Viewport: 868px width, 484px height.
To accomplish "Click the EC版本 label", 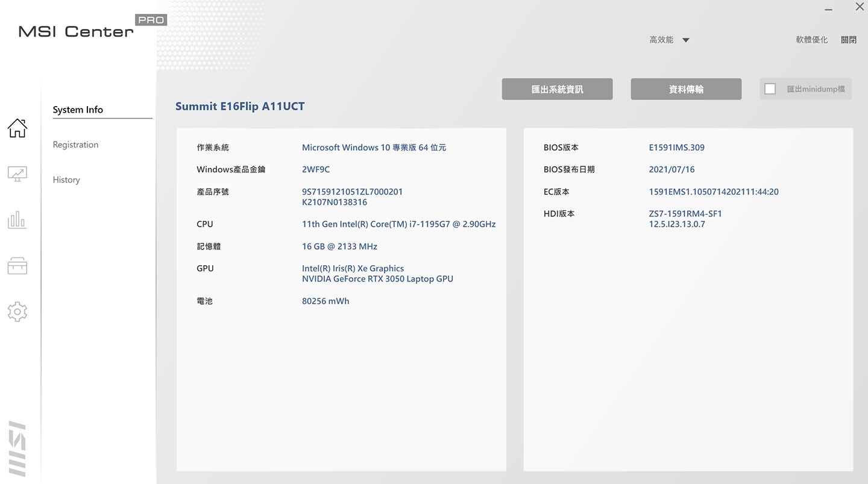I will (556, 192).
